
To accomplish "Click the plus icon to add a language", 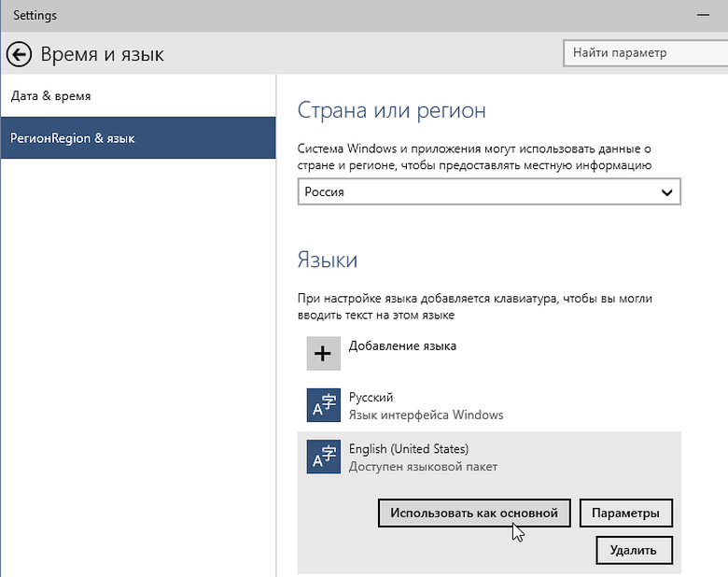I will 324,354.
